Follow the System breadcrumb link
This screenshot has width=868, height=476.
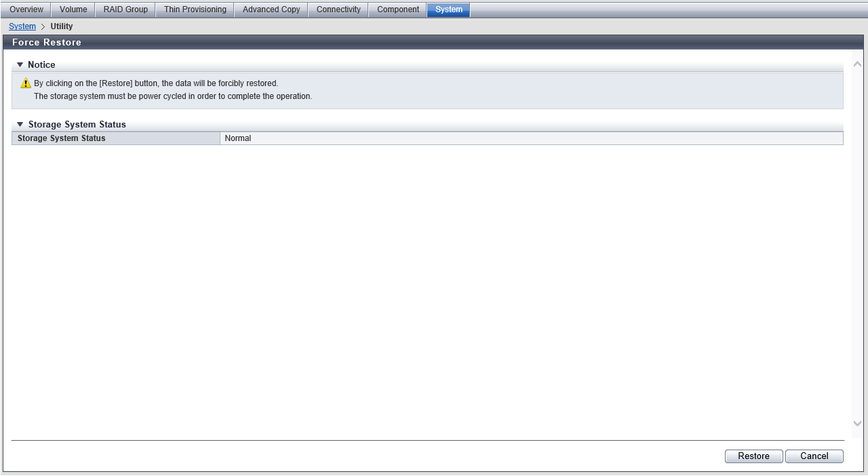pos(22,26)
